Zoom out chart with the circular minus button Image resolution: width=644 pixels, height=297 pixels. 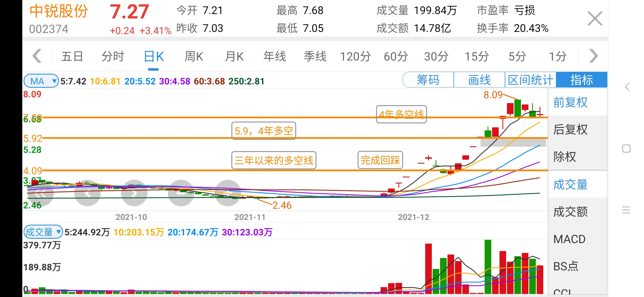(x=181, y=193)
